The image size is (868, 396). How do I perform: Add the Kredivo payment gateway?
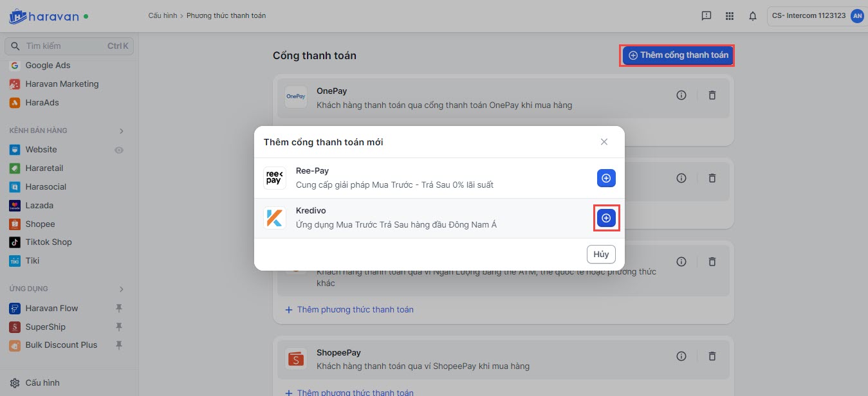click(x=605, y=219)
